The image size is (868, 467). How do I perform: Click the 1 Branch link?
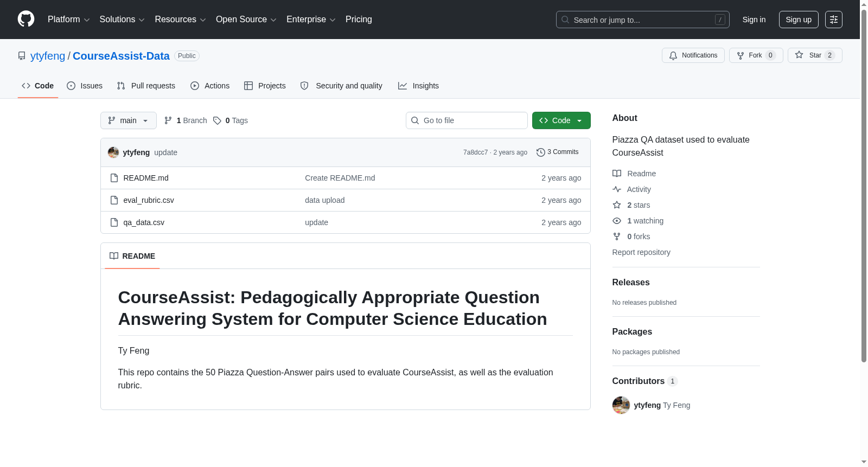pyautogui.click(x=186, y=120)
